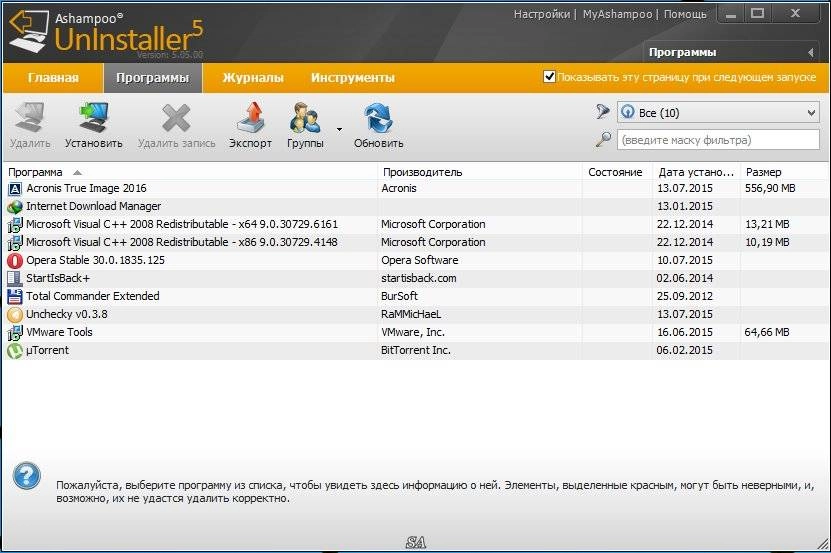The height and width of the screenshot is (553, 831).
Task: Click the Visual C++ x86 installer icon
Action: pos(15,242)
